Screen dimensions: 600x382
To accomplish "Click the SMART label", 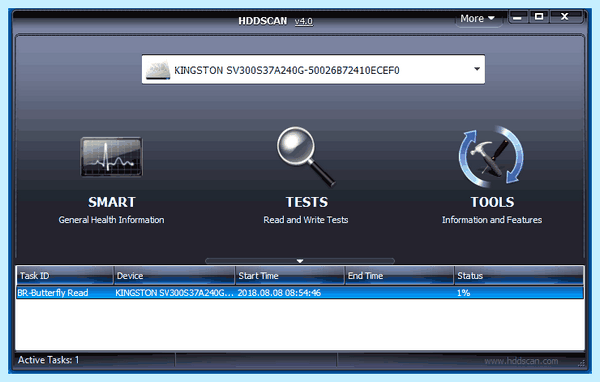I will point(112,202).
